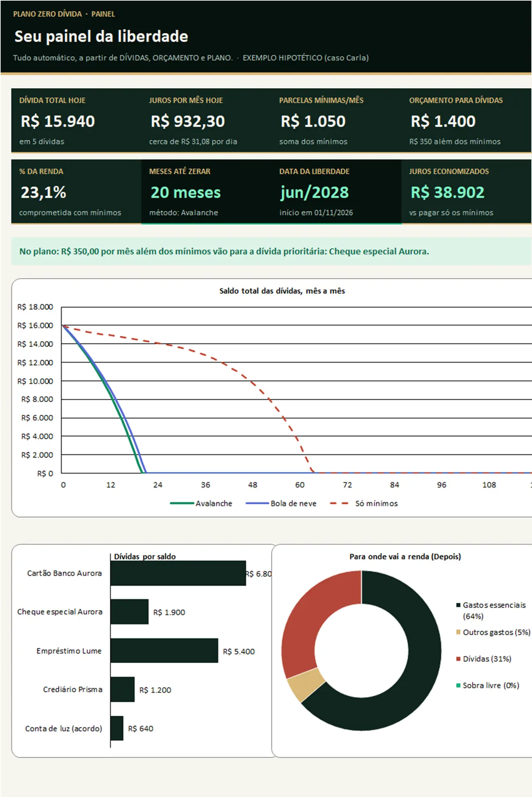Viewport: 532px width, 797px height.
Task: Select the R$ 932,30 monthly interest value
Action: click(x=187, y=121)
